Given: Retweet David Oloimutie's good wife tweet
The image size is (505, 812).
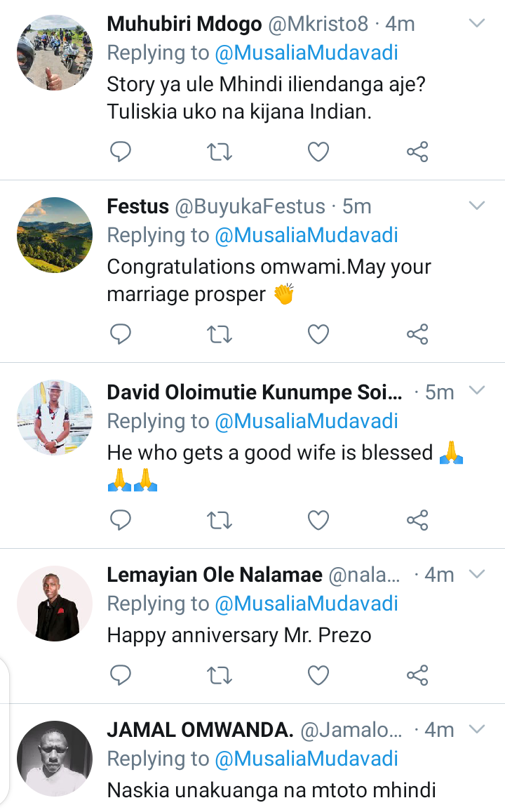Looking at the screenshot, I should (220, 520).
